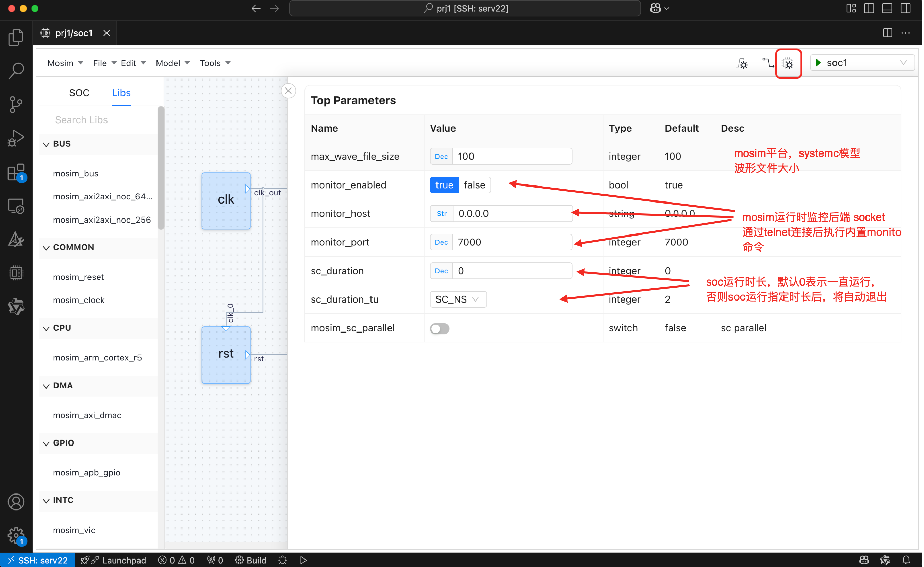Open the chip-shaped Mosim icon in the activity bar

(16, 273)
